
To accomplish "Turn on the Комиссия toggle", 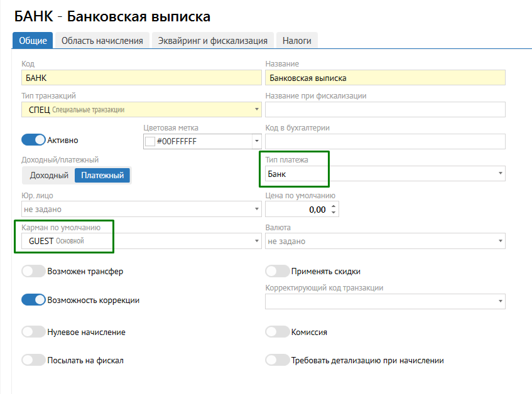I will tap(277, 332).
